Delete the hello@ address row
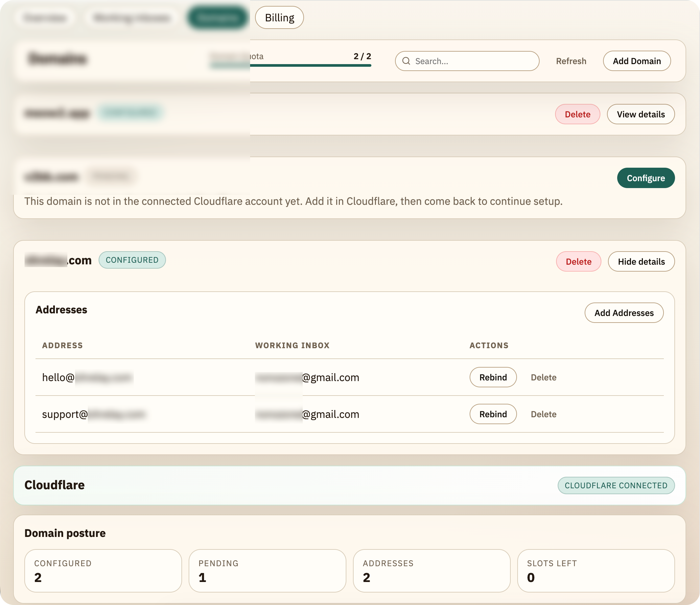 coord(543,377)
